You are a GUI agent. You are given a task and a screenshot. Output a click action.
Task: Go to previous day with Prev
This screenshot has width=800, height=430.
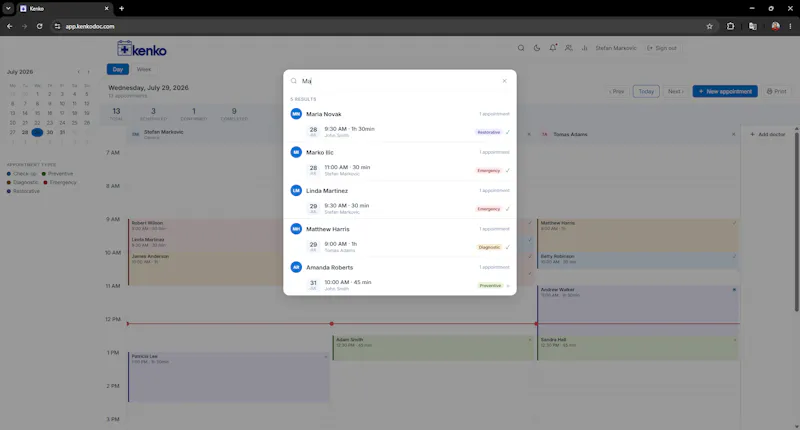tap(616, 91)
